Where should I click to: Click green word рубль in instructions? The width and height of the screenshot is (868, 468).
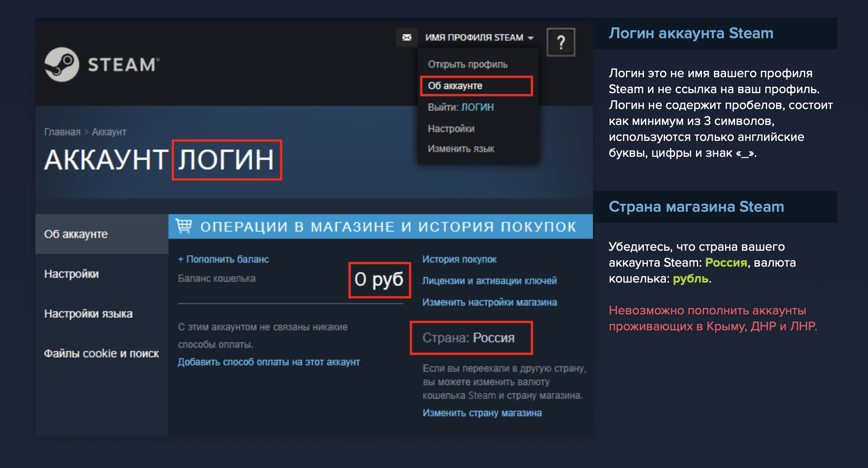(x=690, y=279)
